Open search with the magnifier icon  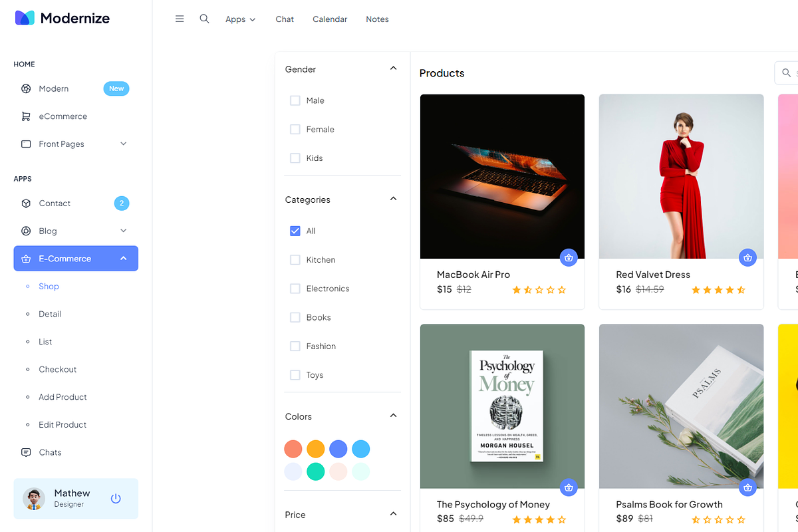(x=204, y=19)
